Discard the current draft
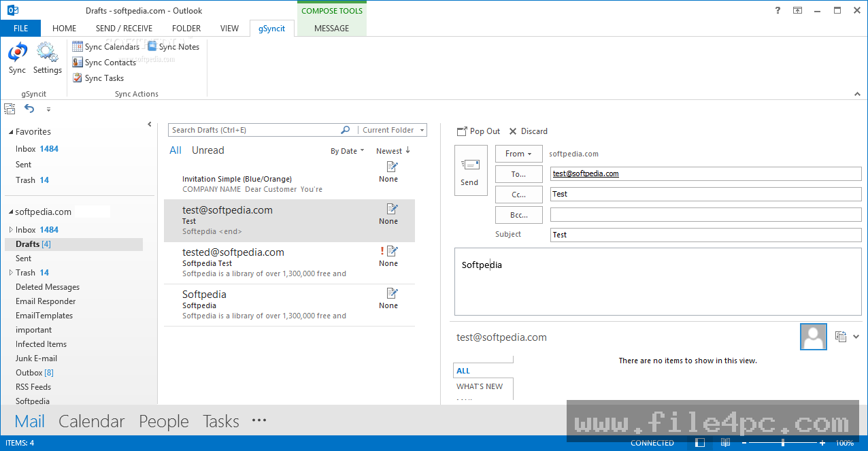The width and height of the screenshot is (868, 451). [x=528, y=131]
